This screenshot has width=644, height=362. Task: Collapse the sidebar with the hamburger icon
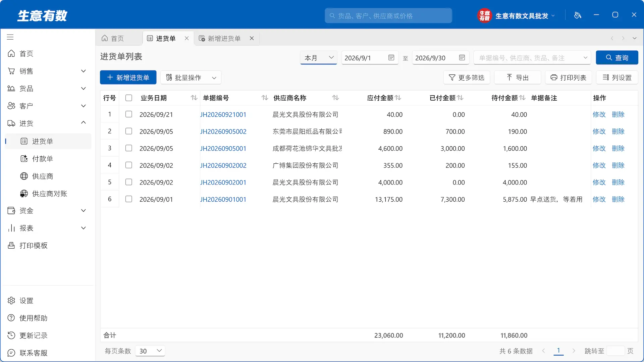10,37
